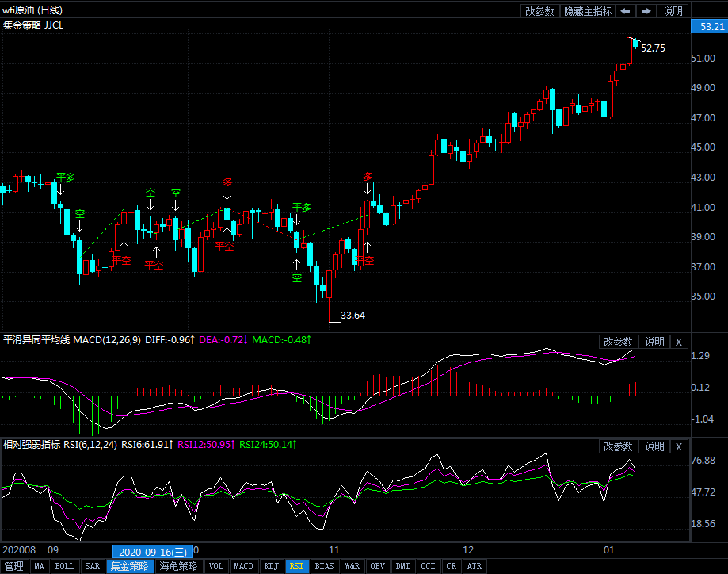The image size is (728, 574).
Task: Switch to the KDJ indicator tab
Action: pyautogui.click(x=271, y=567)
